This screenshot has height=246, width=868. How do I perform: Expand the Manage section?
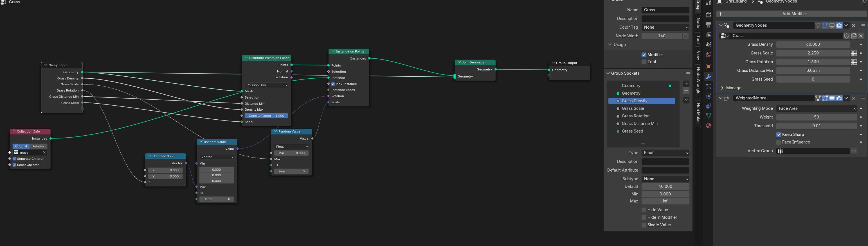[722, 88]
